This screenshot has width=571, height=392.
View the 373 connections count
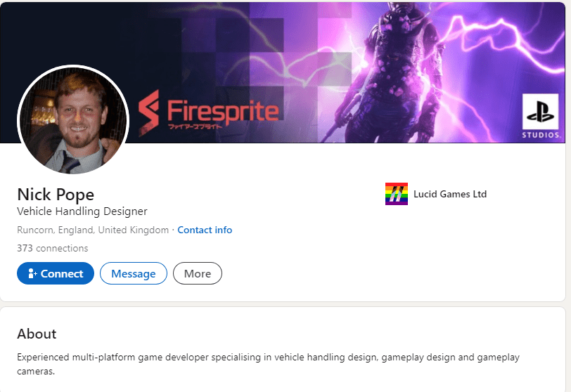click(x=53, y=249)
